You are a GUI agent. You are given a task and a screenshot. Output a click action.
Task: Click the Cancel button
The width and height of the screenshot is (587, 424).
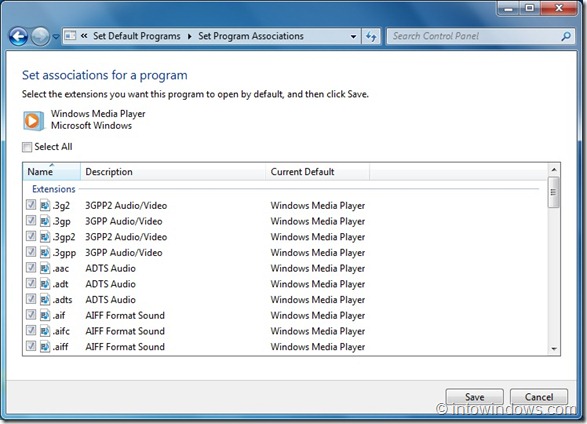point(539,397)
